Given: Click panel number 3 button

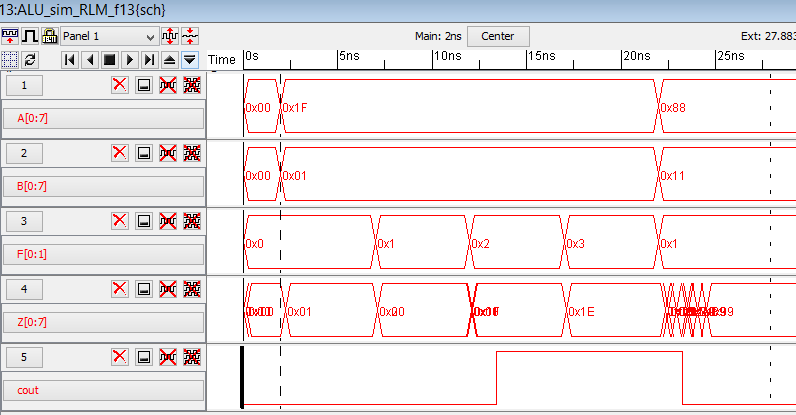Looking at the screenshot, I should tap(24, 221).
